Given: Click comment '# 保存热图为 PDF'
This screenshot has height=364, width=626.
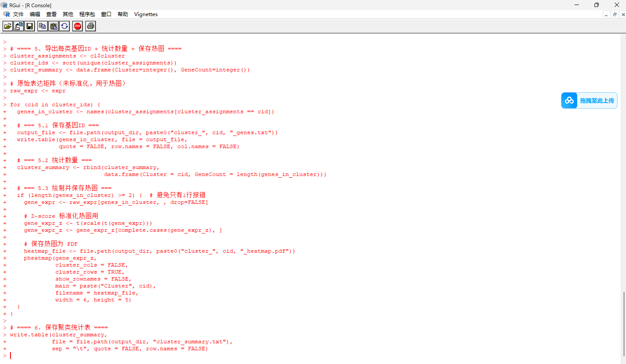Looking at the screenshot, I should [x=51, y=244].
